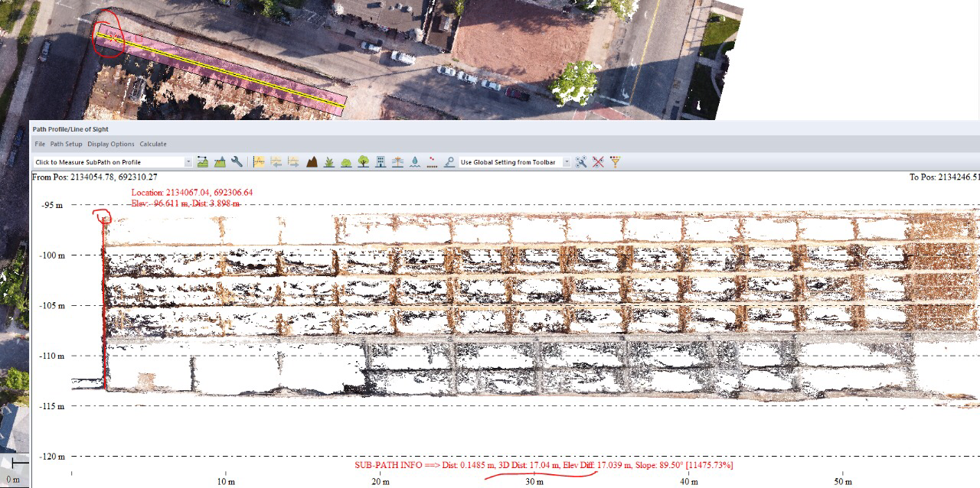Open the funnel filter icon
980x488 pixels.
pos(615,162)
